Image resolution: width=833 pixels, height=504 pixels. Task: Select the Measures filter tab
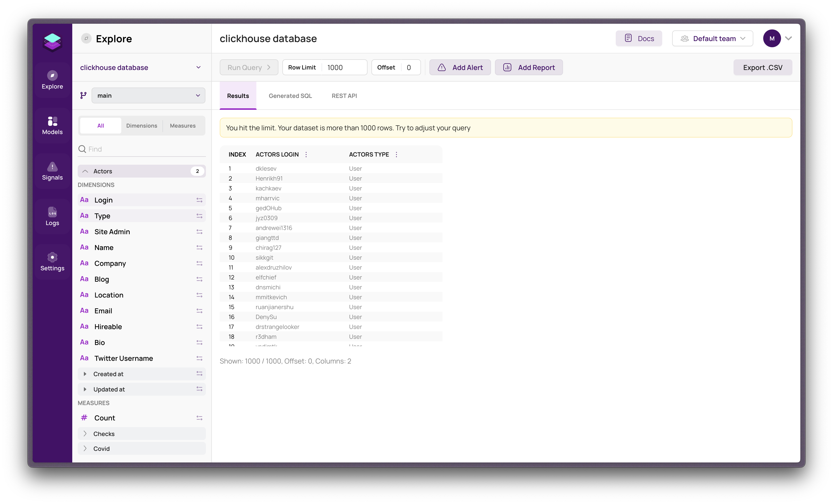pos(183,126)
